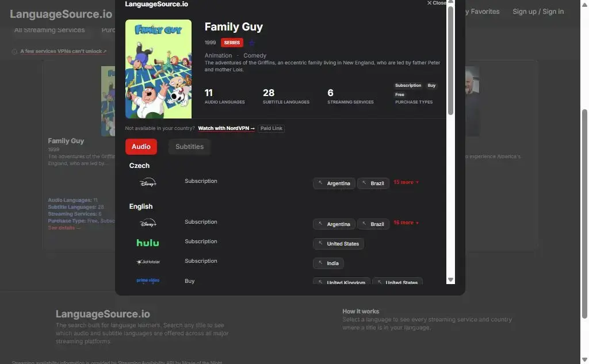Viewport: 589px width, 364px height.
Task: Click the modal scrollbar thumb
Action: point(451,60)
